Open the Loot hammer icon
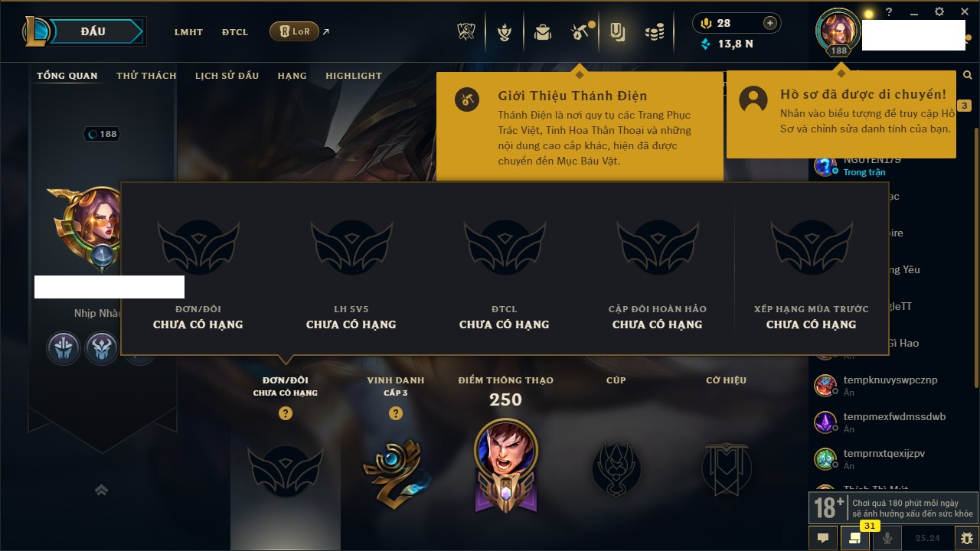 coord(579,32)
